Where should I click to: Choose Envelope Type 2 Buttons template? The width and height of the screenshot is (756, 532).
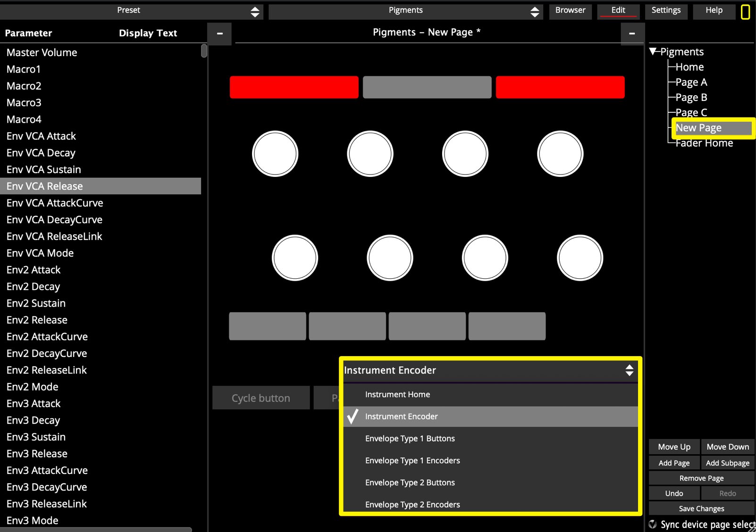tap(490, 482)
